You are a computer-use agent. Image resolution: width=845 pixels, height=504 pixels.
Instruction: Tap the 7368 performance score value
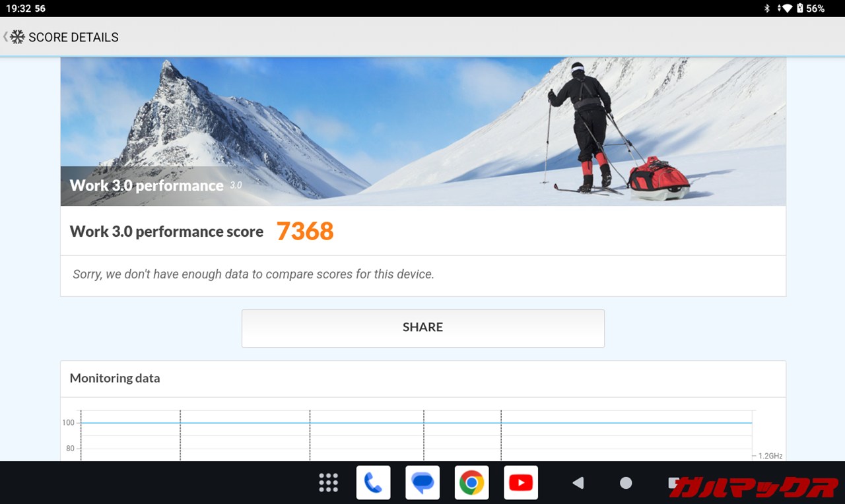click(x=304, y=231)
